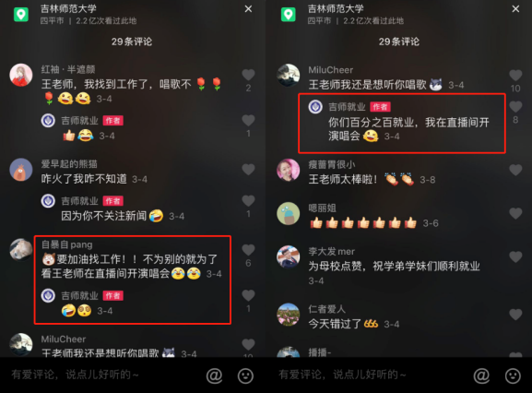
Task: Open 吉林师范大学 location link in right panel
Action: [x=336, y=8]
